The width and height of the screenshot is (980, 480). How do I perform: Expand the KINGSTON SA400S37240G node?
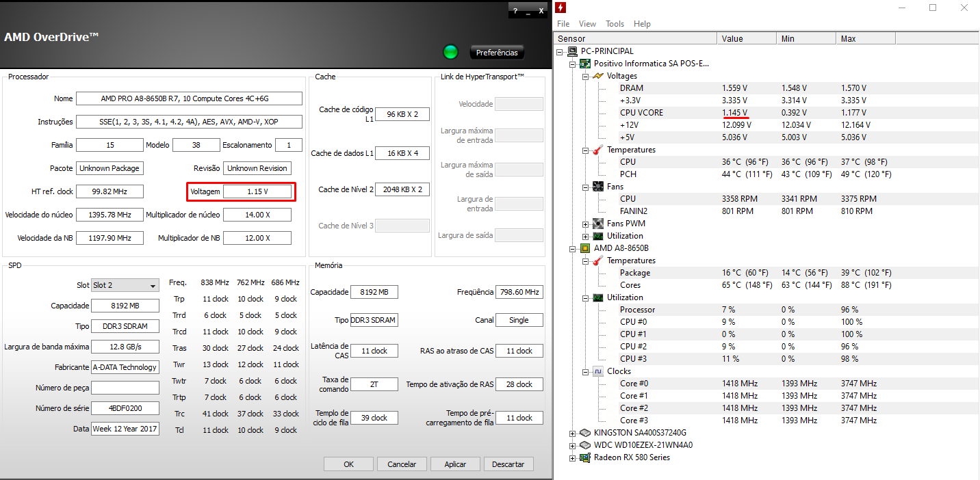pos(573,433)
